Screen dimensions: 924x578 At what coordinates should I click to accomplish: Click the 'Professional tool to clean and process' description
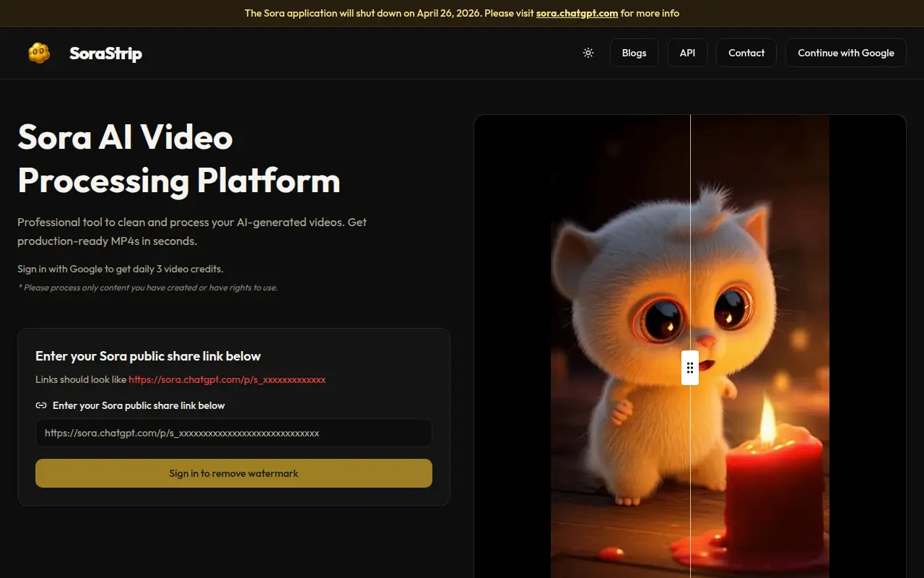click(192, 231)
